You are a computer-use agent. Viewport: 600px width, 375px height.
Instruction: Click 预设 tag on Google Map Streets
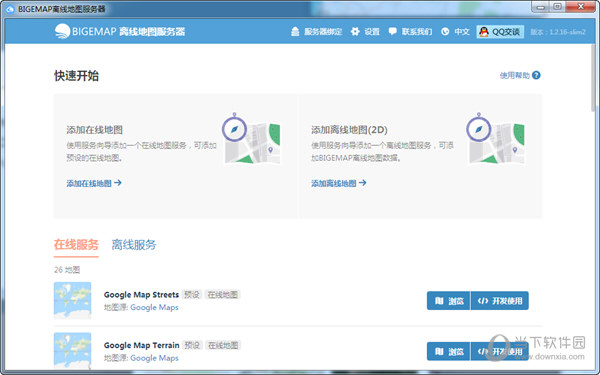pos(192,295)
